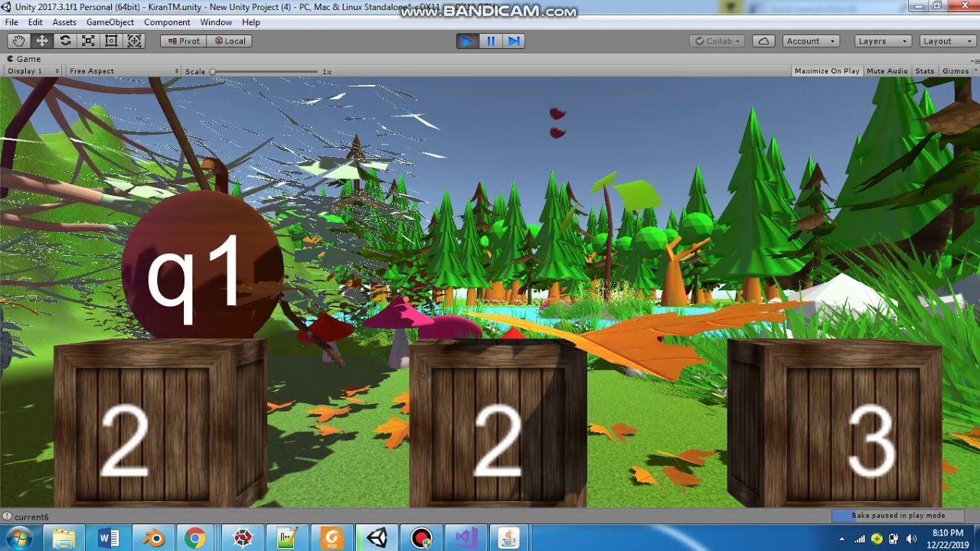Open Google Chrome from the taskbar
The height and width of the screenshot is (551, 980).
[195, 539]
